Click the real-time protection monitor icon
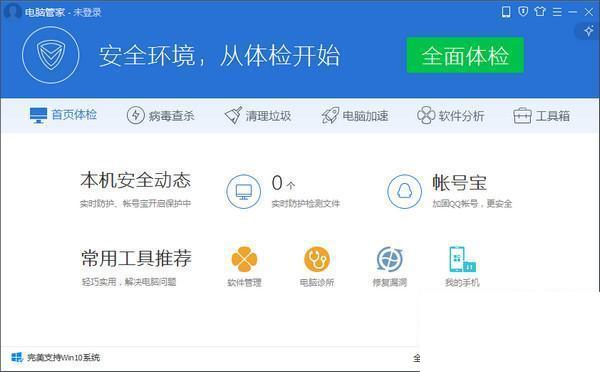 pos(244,191)
